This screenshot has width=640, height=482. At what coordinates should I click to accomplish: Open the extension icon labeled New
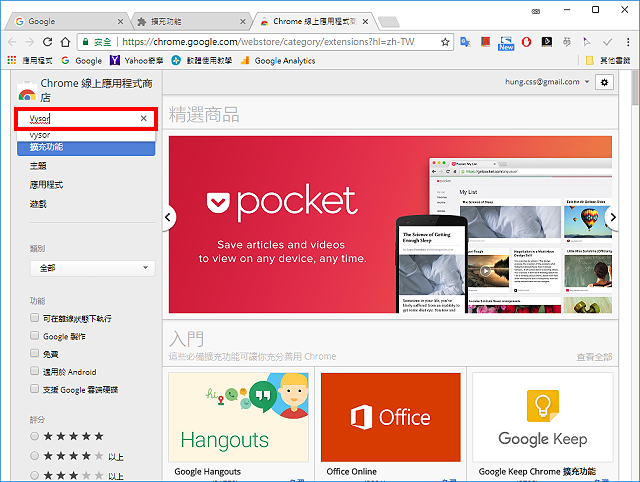click(x=506, y=43)
